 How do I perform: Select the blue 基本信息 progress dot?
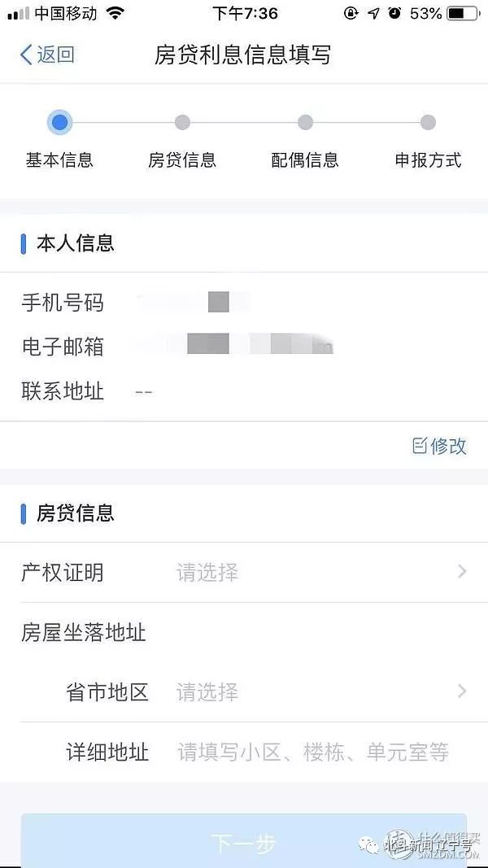point(60,122)
